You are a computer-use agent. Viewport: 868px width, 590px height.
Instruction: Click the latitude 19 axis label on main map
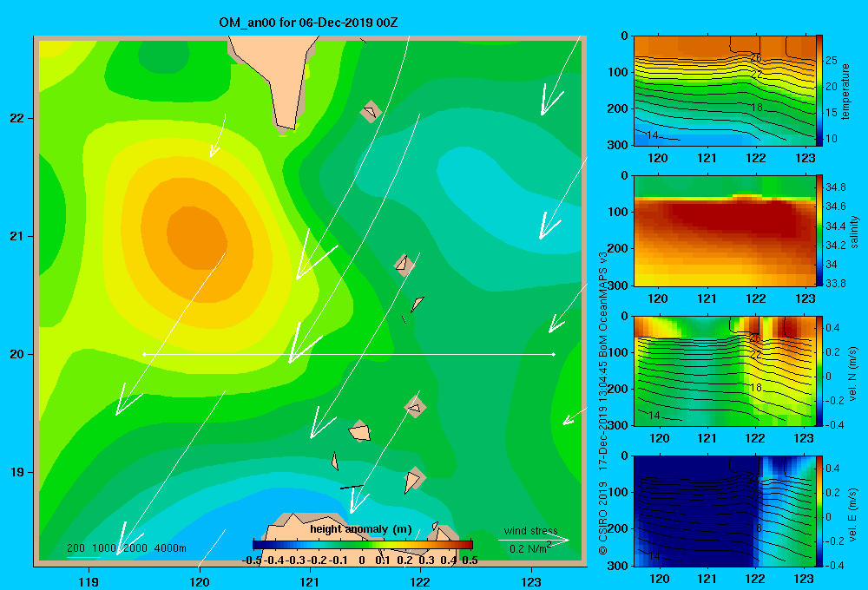[17, 472]
